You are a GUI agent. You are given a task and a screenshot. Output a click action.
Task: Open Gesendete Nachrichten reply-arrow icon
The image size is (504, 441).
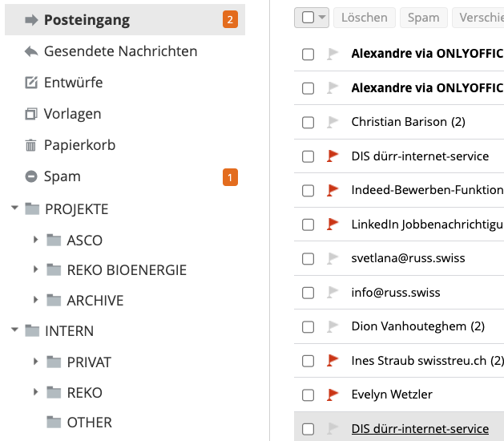[x=31, y=51]
